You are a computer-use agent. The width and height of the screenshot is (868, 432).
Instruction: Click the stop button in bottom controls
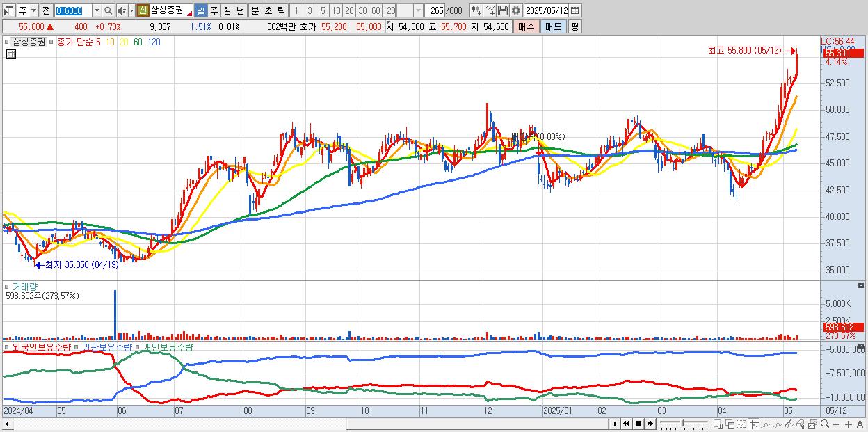pos(638,424)
